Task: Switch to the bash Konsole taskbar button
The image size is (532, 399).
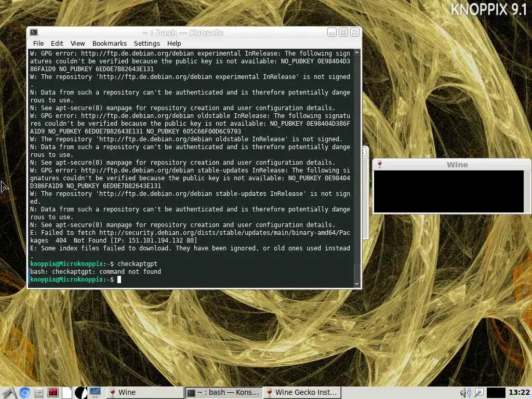Action: tap(223, 393)
